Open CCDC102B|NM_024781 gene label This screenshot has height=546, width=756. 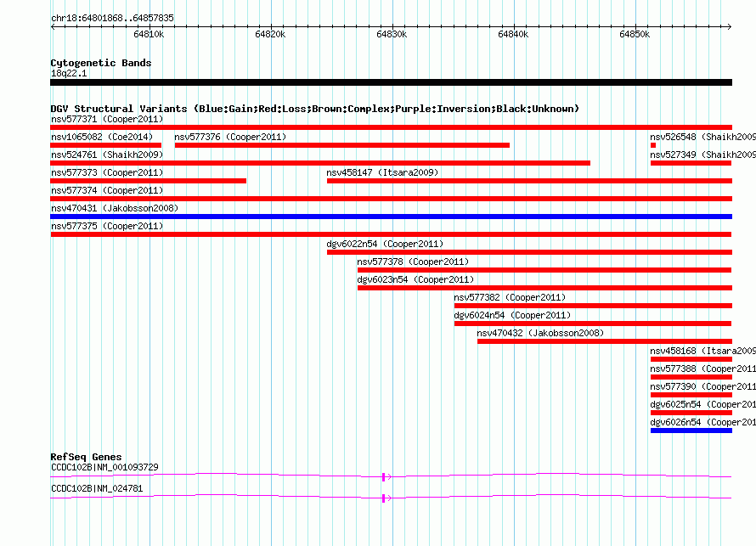[97, 488]
